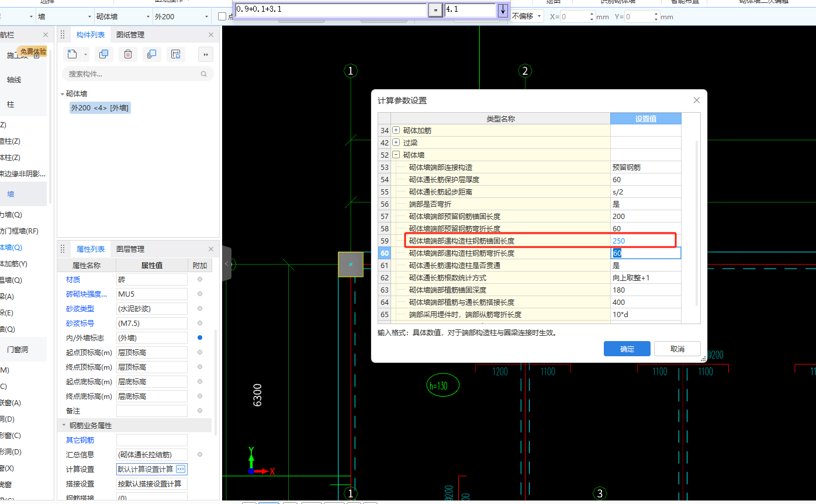The height and width of the screenshot is (504, 816).
Task: Open the new component dropdown arrow
Action: [86, 54]
